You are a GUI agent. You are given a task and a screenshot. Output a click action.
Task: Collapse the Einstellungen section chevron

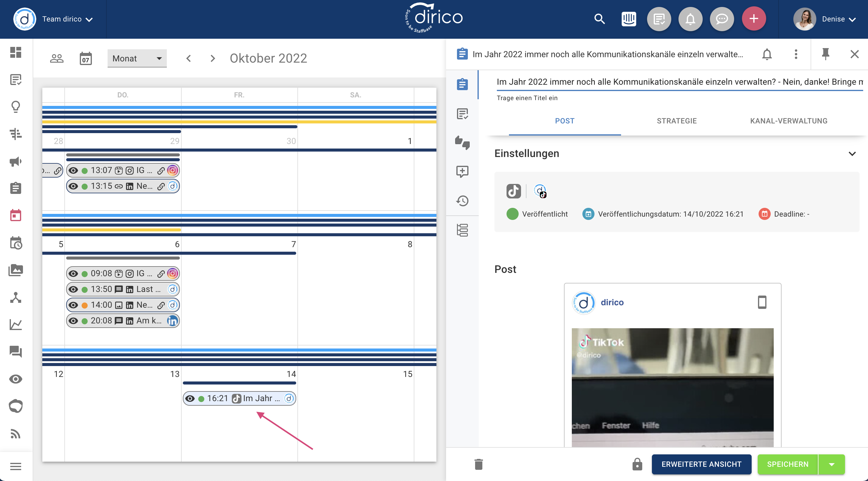pos(852,154)
